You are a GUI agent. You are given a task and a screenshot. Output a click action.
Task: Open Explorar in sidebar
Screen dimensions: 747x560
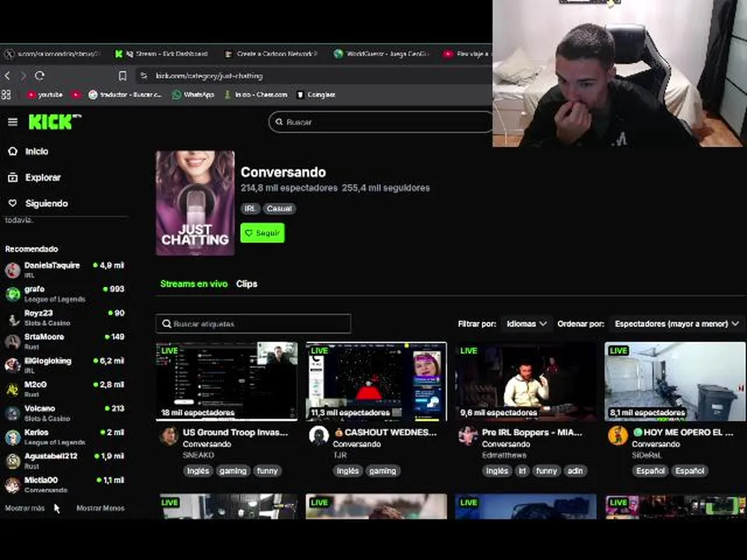coord(43,177)
